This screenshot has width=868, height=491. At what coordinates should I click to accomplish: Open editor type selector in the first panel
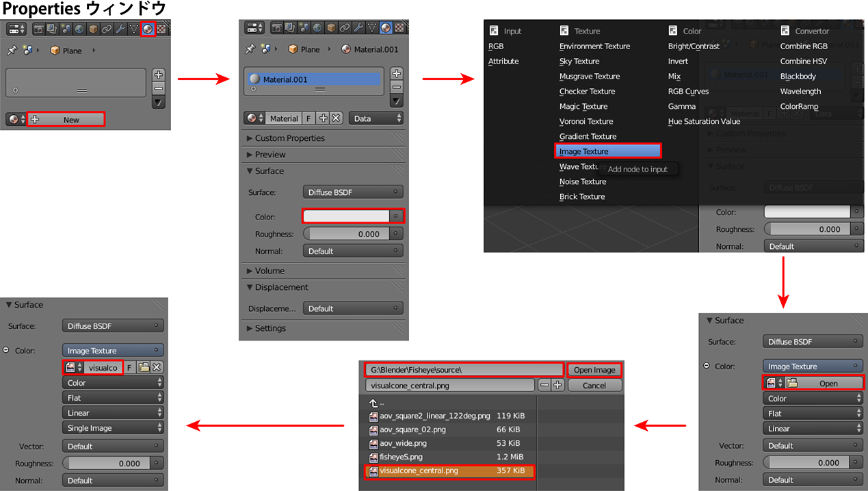pyautogui.click(x=16, y=29)
